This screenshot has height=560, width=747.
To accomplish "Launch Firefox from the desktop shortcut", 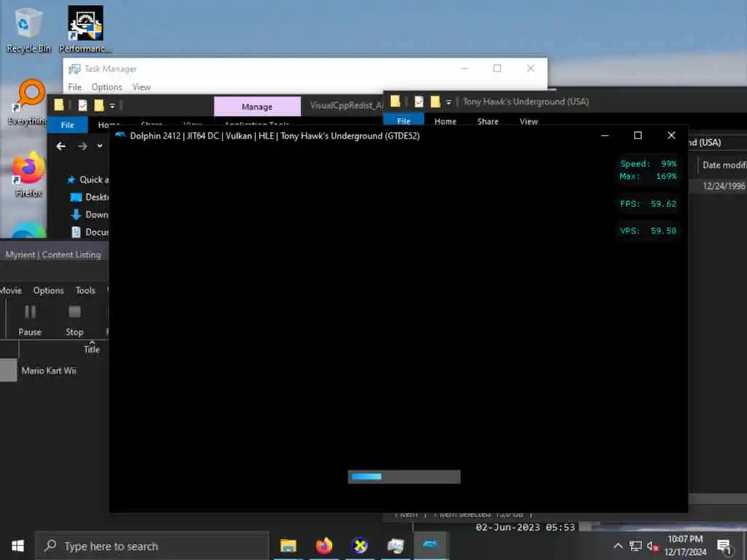I will pyautogui.click(x=28, y=174).
